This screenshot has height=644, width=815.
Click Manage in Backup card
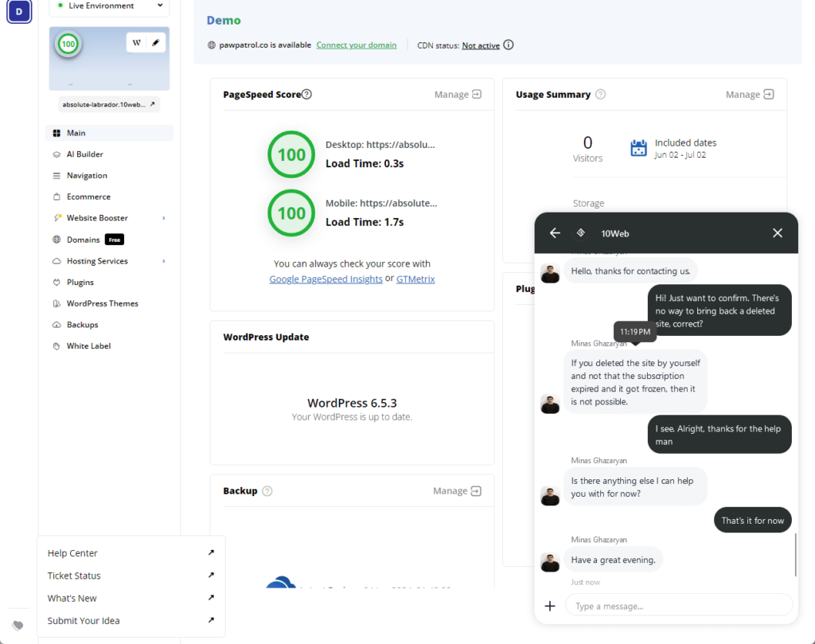[x=457, y=491]
